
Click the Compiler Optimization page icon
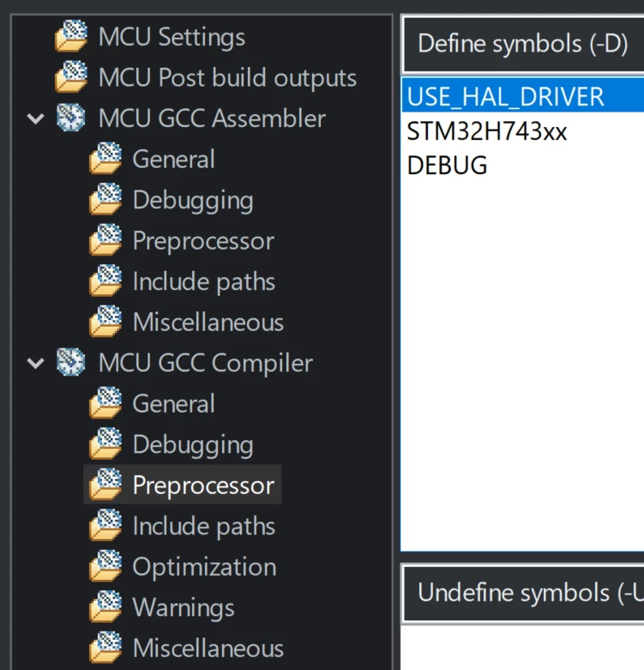click(x=105, y=565)
